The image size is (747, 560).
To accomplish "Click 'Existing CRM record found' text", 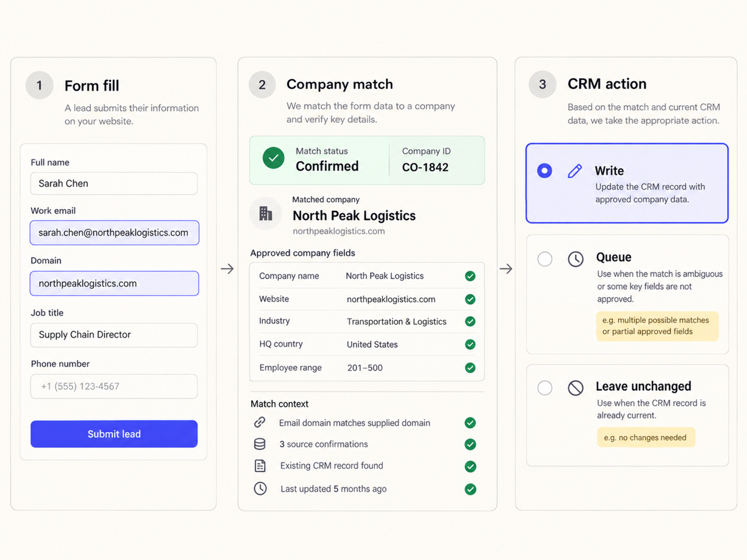I will 331,466.
